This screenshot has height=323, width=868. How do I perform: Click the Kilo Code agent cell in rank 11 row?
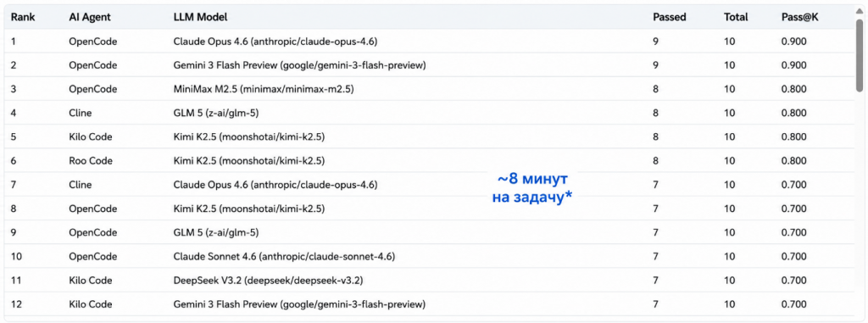pos(90,281)
